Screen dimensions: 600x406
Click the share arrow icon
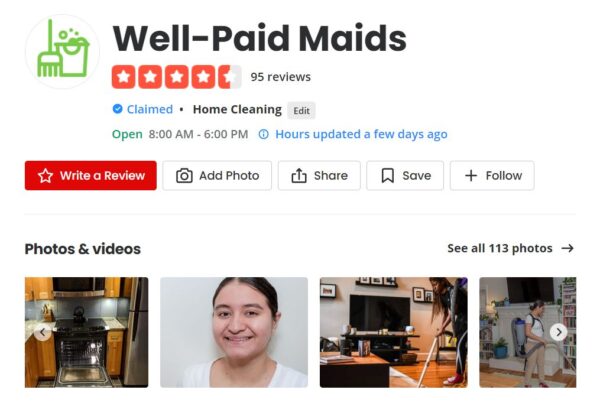(x=299, y=176)
